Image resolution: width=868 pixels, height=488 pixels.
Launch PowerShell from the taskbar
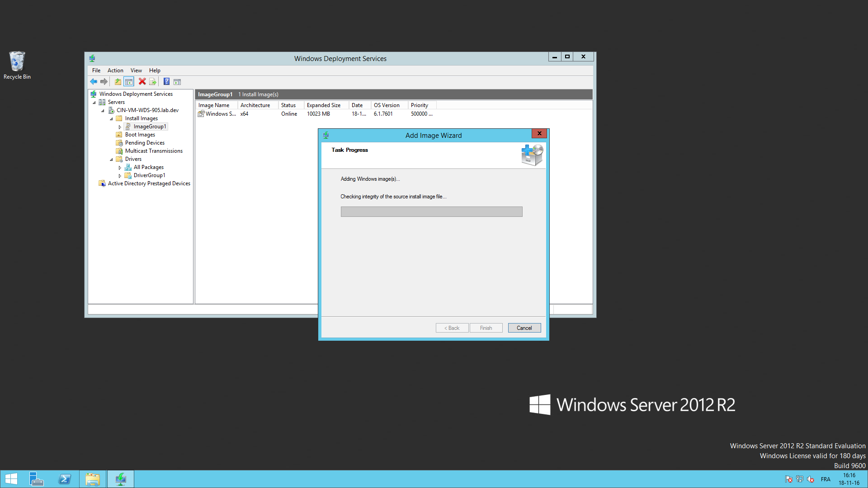(65, 479)
